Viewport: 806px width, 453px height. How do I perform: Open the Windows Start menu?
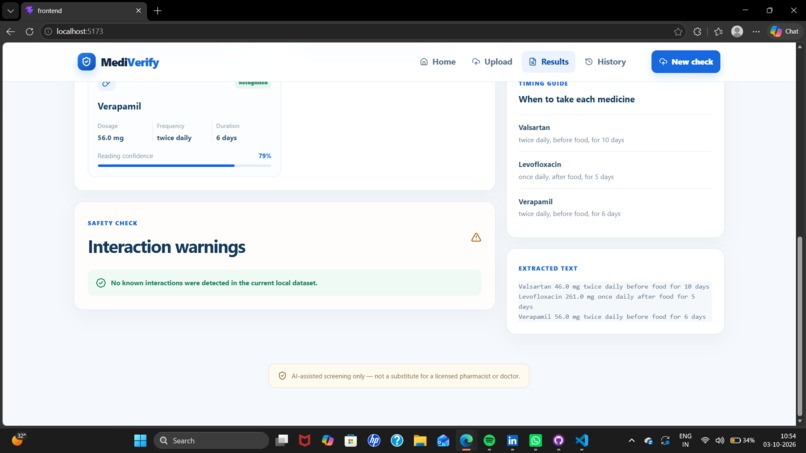pos(140,441)
